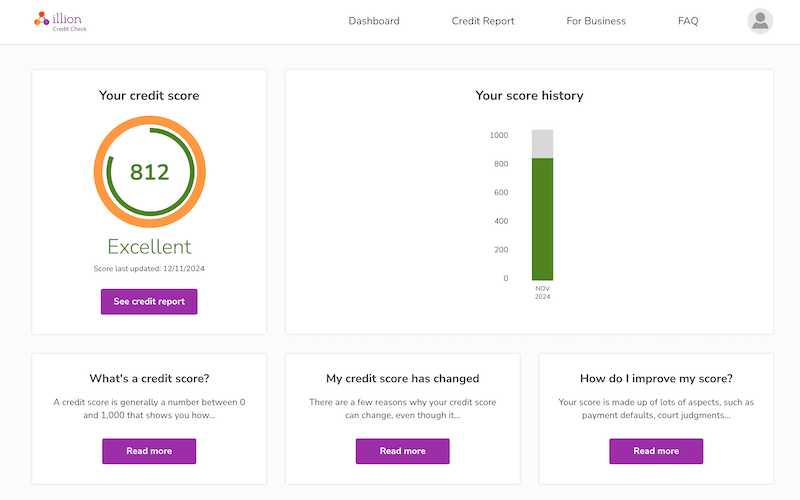Click the What's a credit score? heading

click(x=149, y=379)
